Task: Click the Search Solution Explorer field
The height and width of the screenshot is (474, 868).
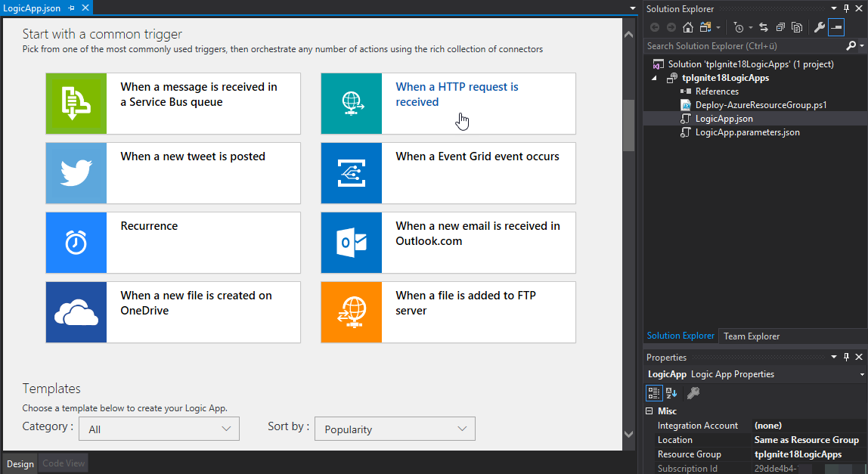Action: click(x=745, y=46)
